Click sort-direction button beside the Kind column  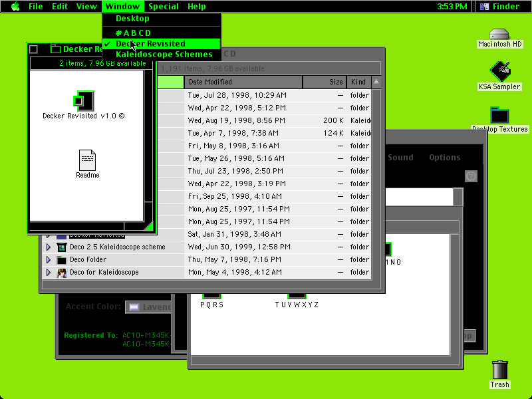coord(376,82)
